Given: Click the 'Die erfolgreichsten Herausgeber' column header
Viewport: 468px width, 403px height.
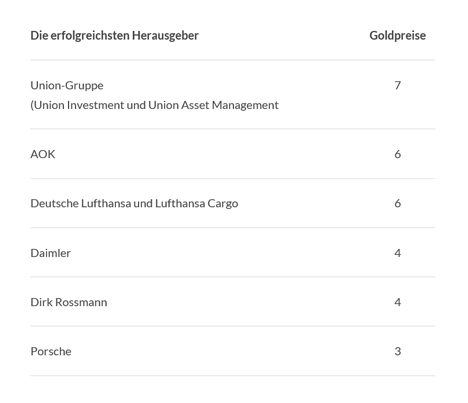Looking at the screenshot, I should [x=114, y=35].
